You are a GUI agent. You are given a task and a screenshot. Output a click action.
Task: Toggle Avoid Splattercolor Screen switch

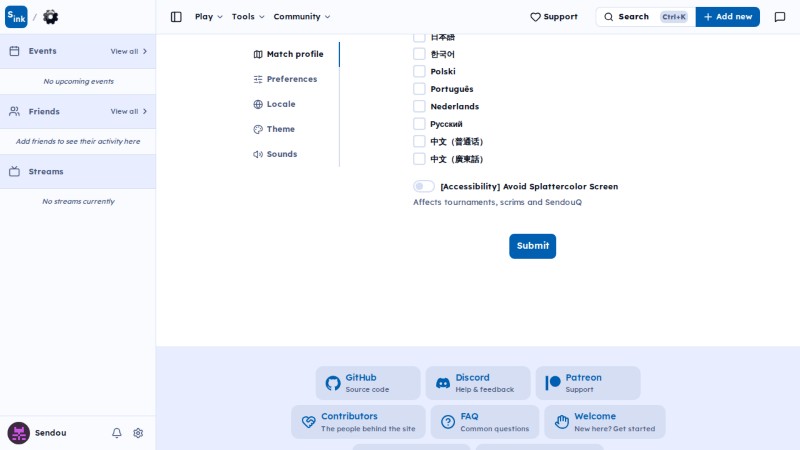tap(423, 186)
